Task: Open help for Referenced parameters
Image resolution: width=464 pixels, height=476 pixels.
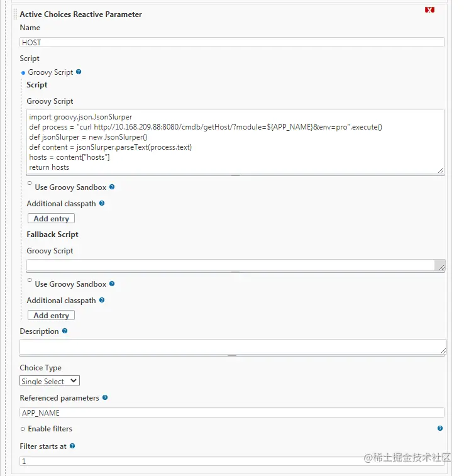Action: click(x=105, y=397)
